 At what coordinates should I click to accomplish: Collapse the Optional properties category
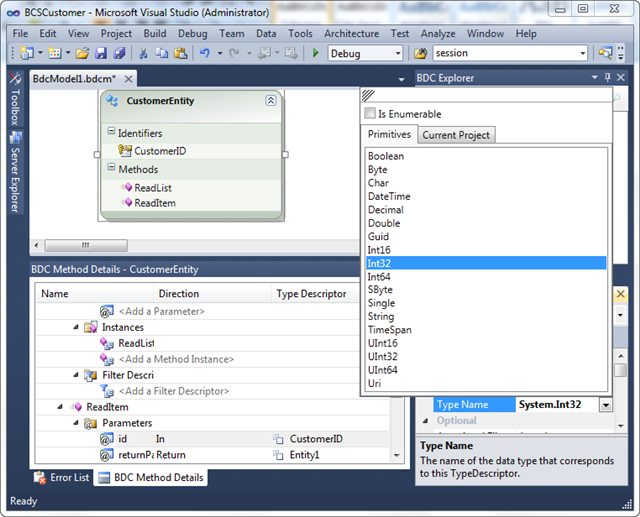coord(425,421)
